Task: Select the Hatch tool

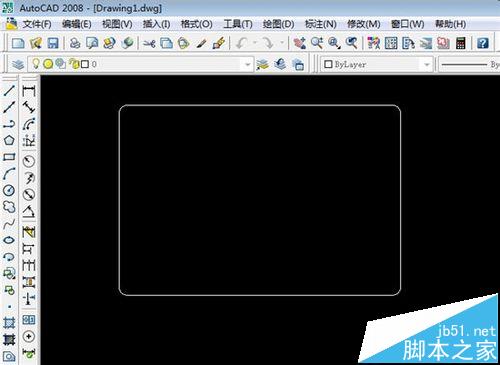Action: point(9,323)
